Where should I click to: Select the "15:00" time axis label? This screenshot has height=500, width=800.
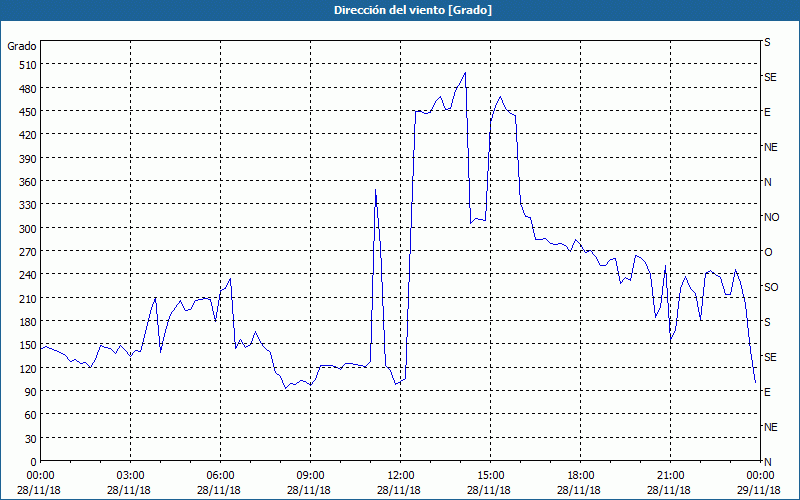click(490, 476)
